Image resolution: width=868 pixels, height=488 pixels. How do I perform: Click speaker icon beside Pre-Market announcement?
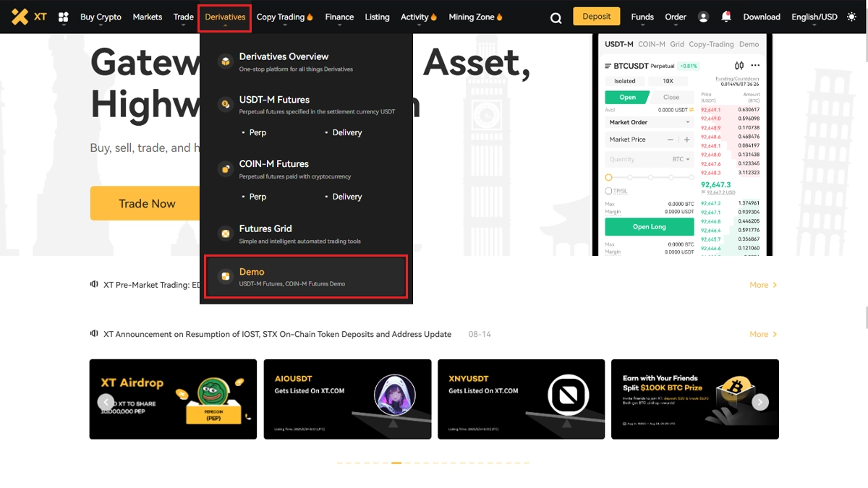click(94, 284)
